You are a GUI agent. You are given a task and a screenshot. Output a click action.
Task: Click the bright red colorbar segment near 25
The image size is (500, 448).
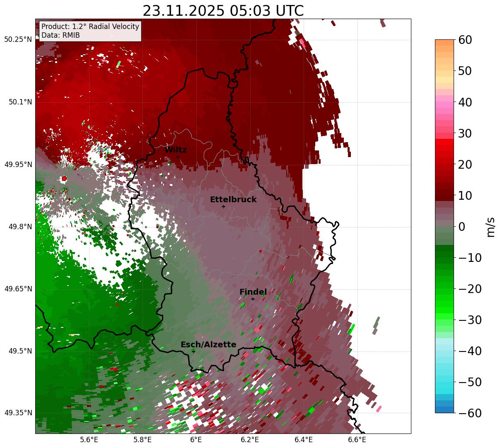(x=444, y=148)
